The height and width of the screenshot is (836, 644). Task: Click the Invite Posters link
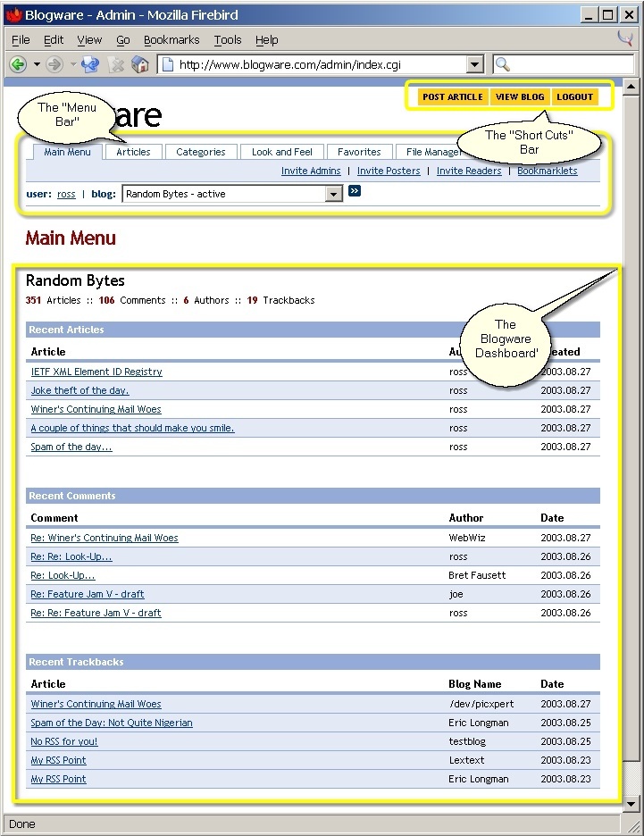tap(389, 171)
